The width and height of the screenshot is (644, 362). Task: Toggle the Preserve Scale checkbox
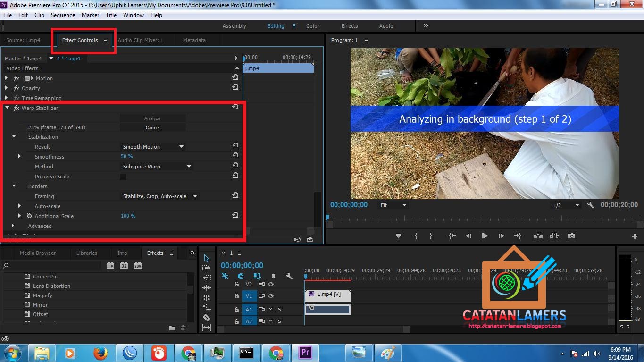[123, 177]
